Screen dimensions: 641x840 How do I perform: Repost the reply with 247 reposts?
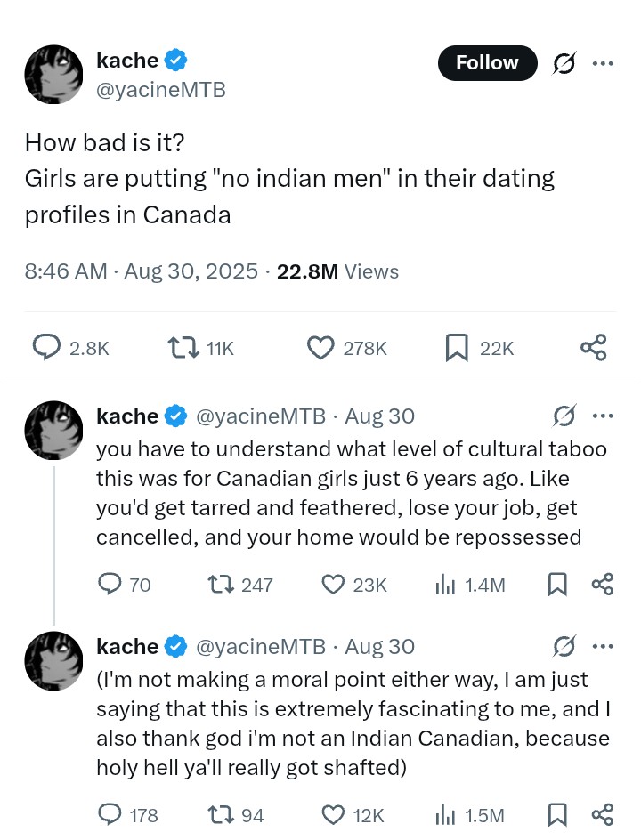point(218,584)
